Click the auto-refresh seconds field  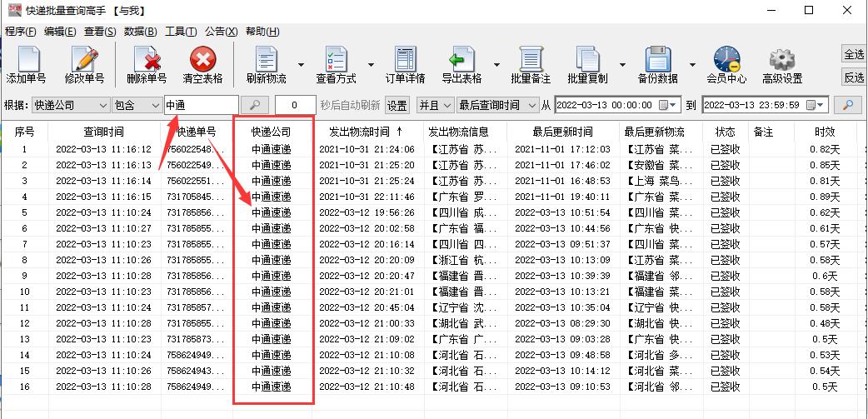tap(295, 105)
